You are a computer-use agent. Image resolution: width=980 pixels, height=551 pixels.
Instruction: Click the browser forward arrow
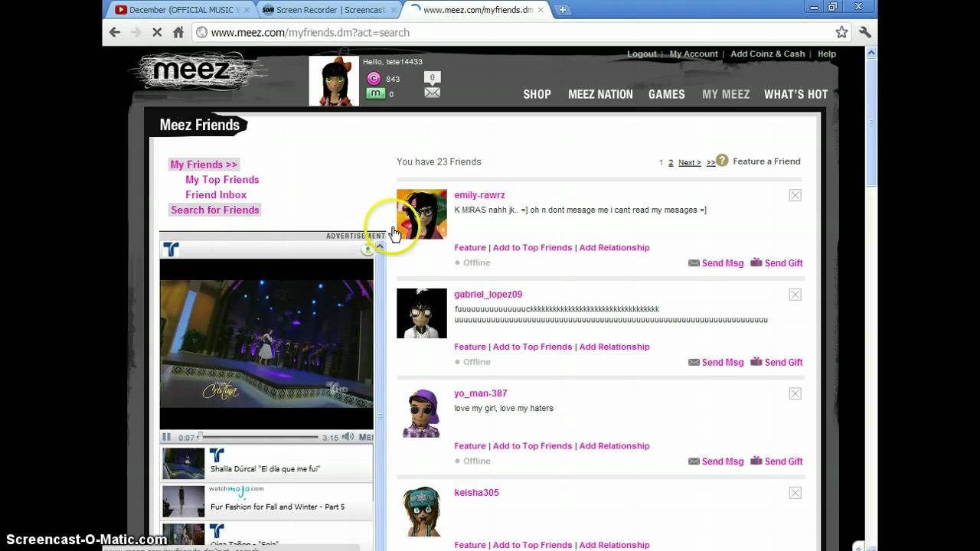pyautogui.click(x=136, y=32)
